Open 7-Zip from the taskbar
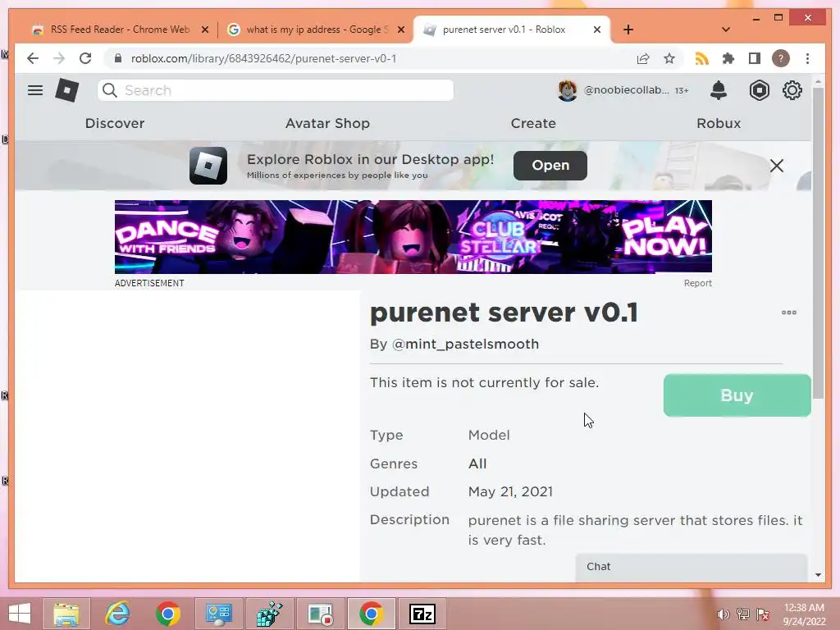 tap(422, 614)
